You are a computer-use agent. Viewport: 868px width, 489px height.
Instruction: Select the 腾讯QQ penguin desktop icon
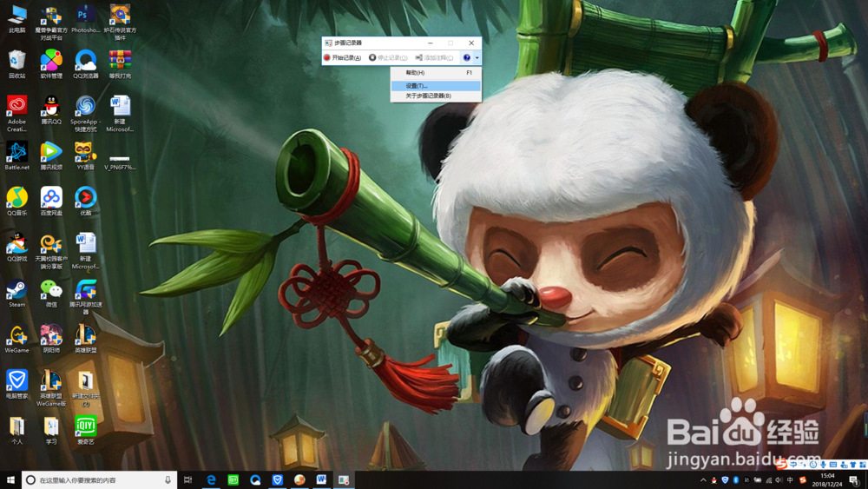pyautogui.click(x=51, y=110)
